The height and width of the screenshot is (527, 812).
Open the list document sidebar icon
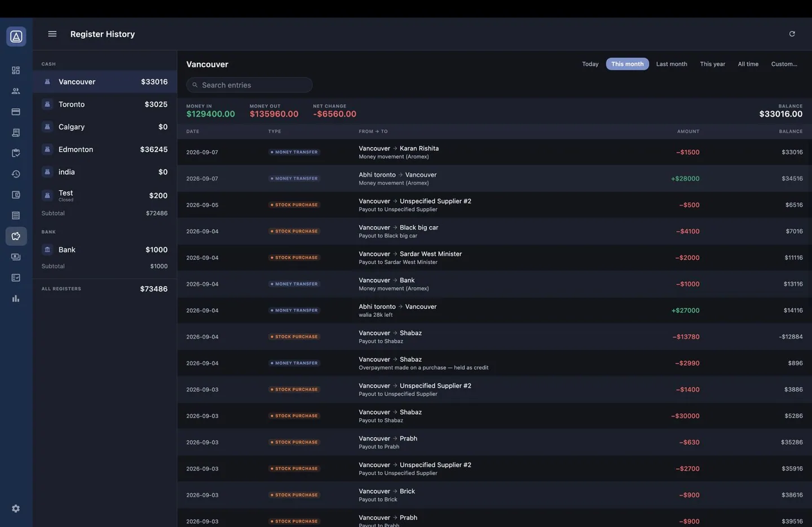(16, 215)
